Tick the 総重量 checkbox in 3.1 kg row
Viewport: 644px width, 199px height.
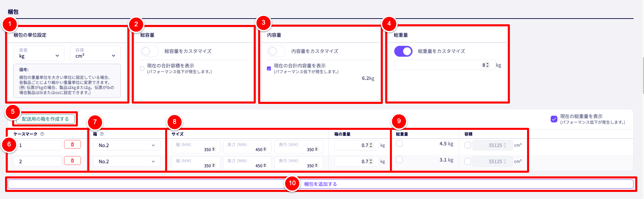(x=399, y=160)
